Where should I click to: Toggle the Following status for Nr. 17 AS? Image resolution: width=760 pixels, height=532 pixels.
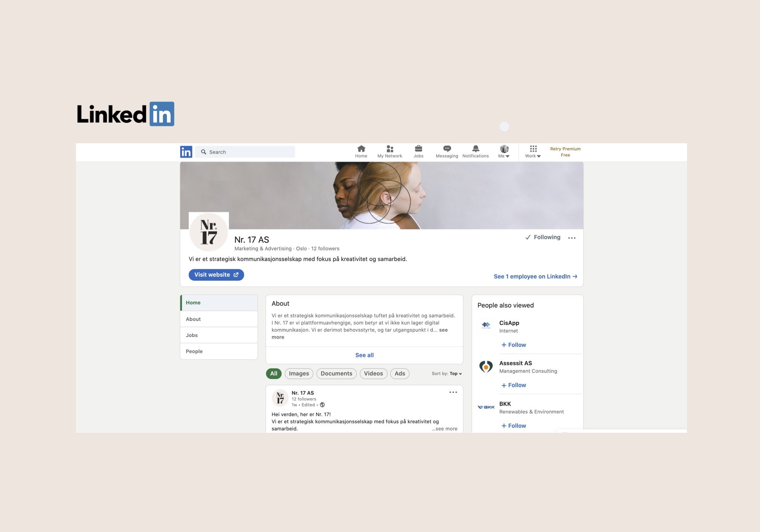[543, 237]
